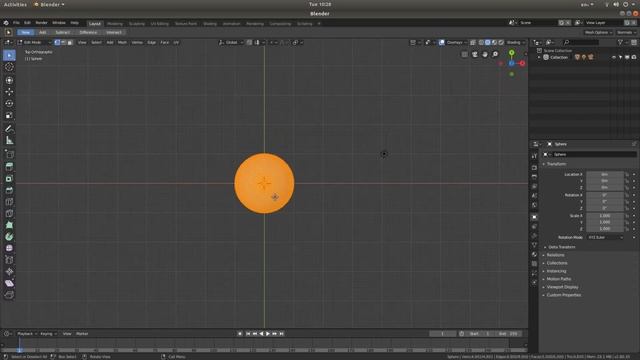
Task: Open the Shading options dropdown
Action: pyautogui.click(x=516, y=42)
